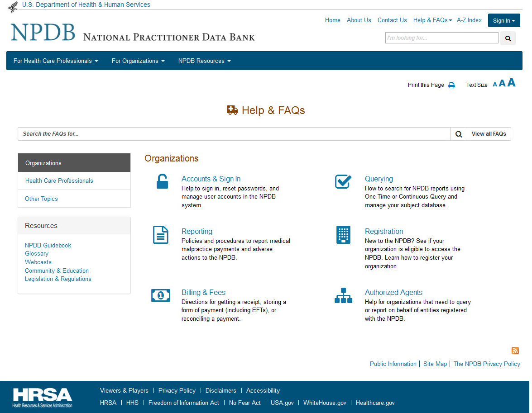Click the Site Map link
Screen dimensions: 532x413
pyautogui.click(x=435, y=364)
